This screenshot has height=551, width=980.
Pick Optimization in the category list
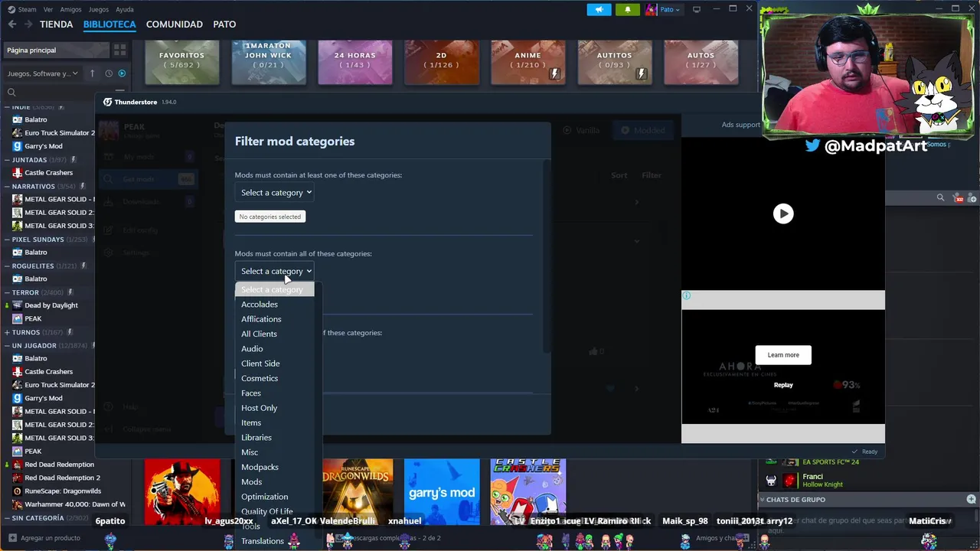coord(264,497)
